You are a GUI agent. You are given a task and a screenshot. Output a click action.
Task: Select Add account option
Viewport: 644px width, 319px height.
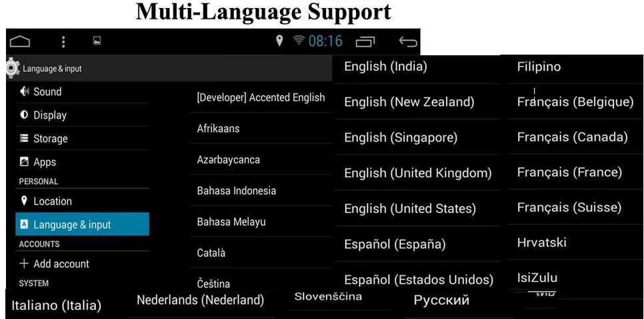82,264
